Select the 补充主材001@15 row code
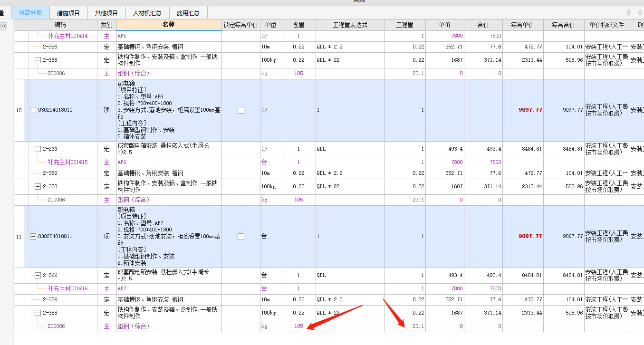 tap(67, 163)
